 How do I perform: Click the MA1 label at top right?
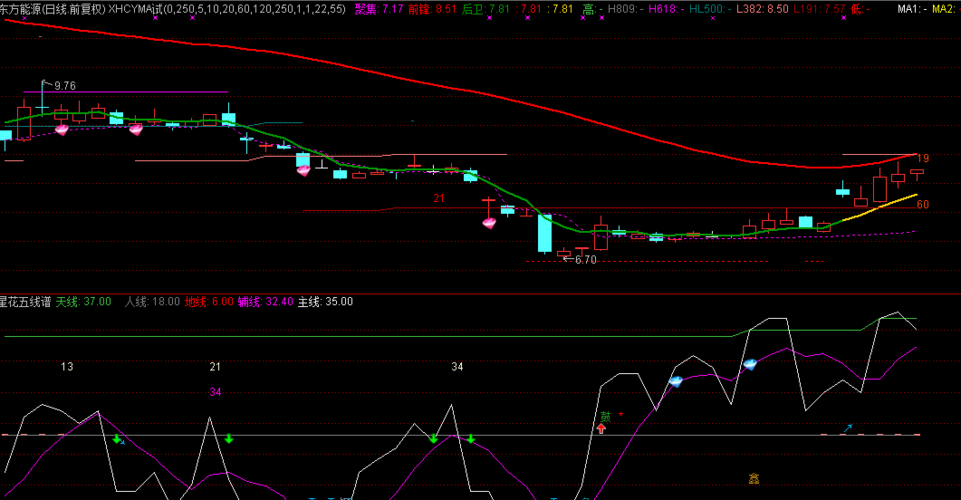tap(908, 9)
